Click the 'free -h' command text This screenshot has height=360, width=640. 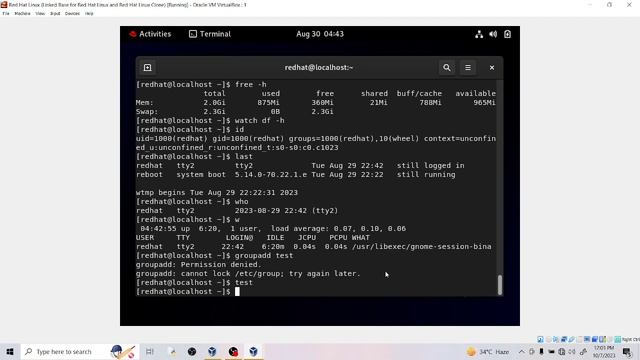tap(251, 84)
